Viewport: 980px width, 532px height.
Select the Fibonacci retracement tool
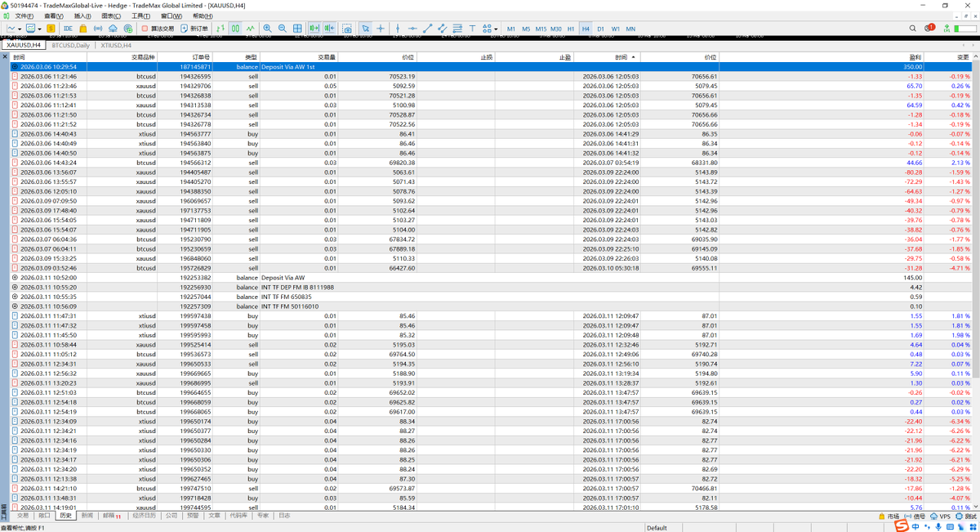pos(457,29)
